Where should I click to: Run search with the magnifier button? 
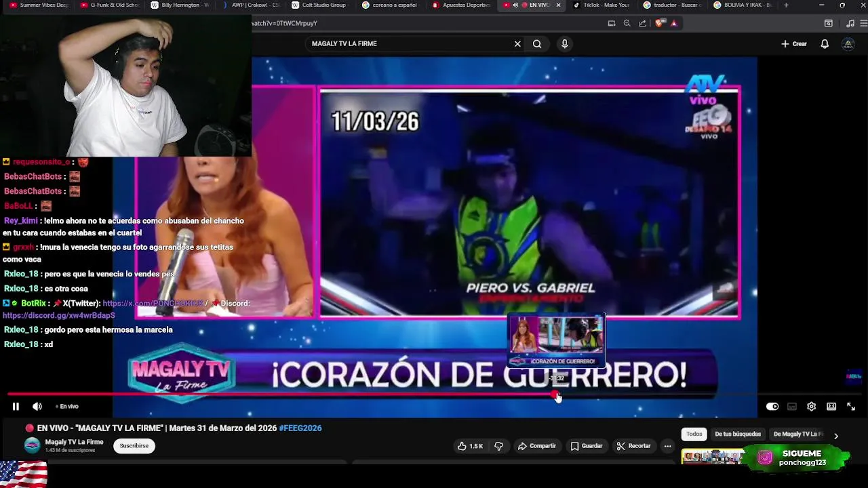(537, 44)
